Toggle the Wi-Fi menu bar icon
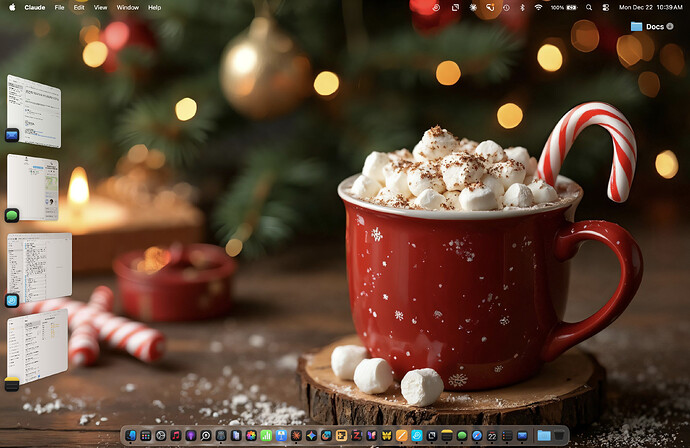Image resolution: width=690 pixels, height=448 pixels. point(538,7)
